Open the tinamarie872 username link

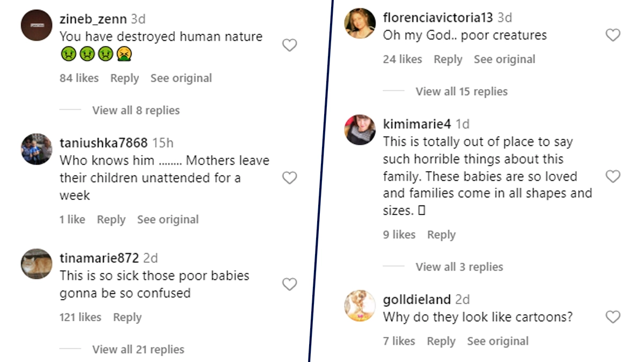point(99,258)
